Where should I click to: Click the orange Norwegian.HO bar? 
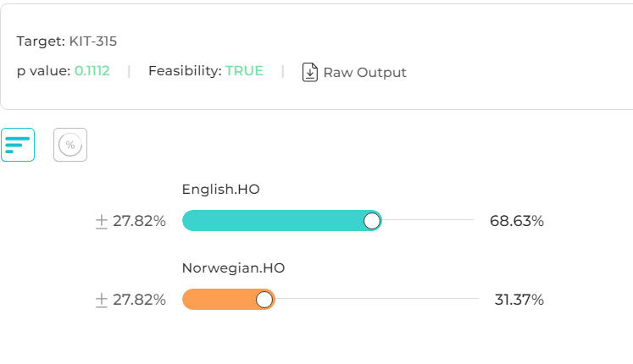(x=229, y=299)
